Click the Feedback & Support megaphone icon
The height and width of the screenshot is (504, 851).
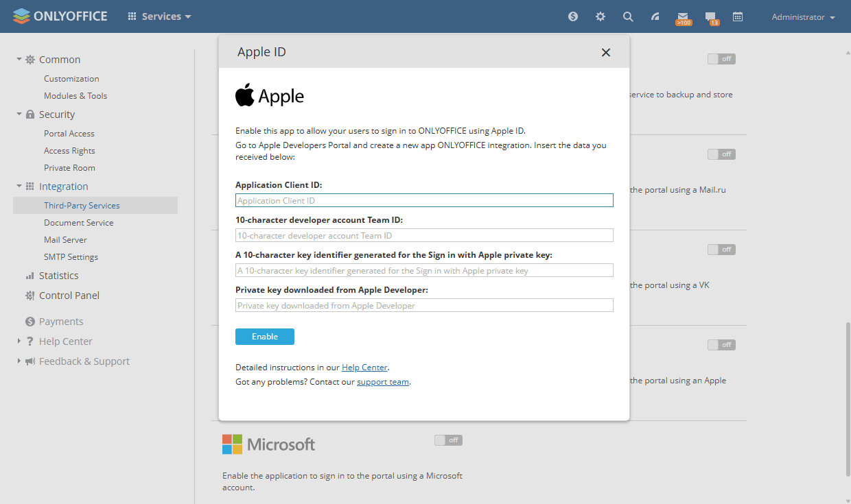tap(30, 361)
